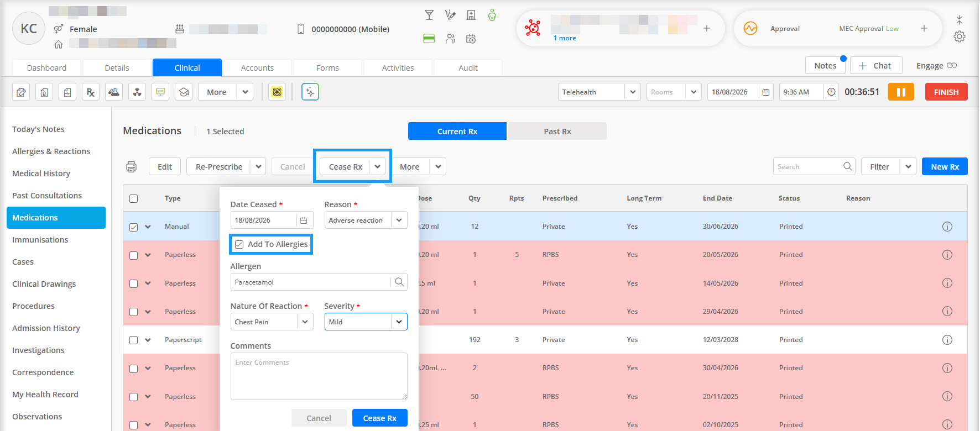Click the hospital building icon in header
Image resolution: width=980 pixels, height=431 pixels.
pos(471,15)
